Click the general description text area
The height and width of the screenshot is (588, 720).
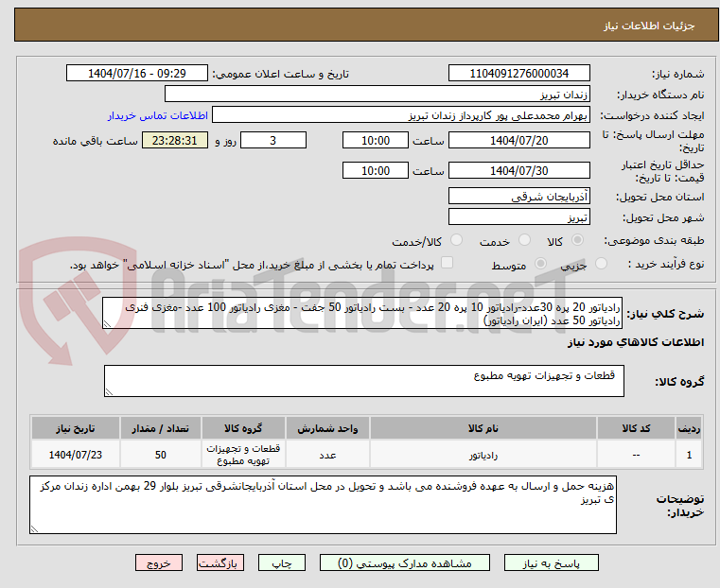[x=363, y=315]
